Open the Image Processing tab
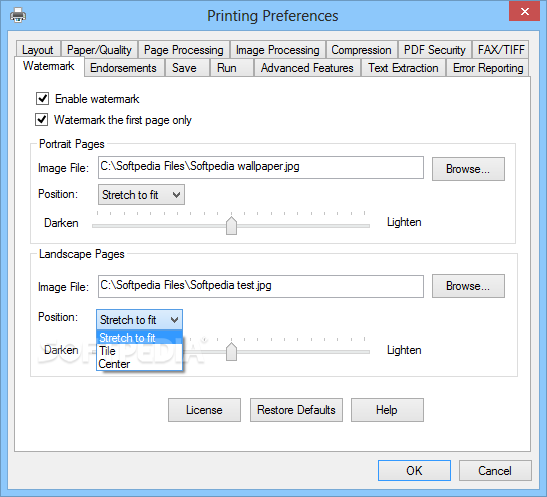 click(278, 50)
